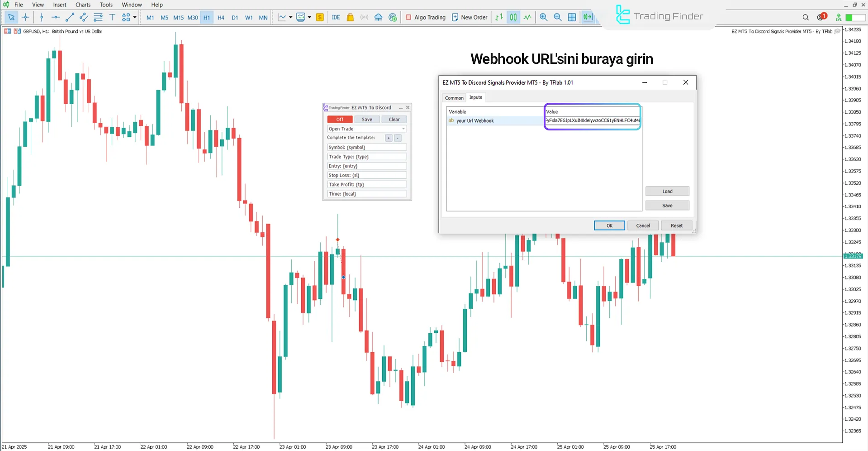Open the signals broadcast icon
The image size is (868, 451).
(x=364, y=17)
